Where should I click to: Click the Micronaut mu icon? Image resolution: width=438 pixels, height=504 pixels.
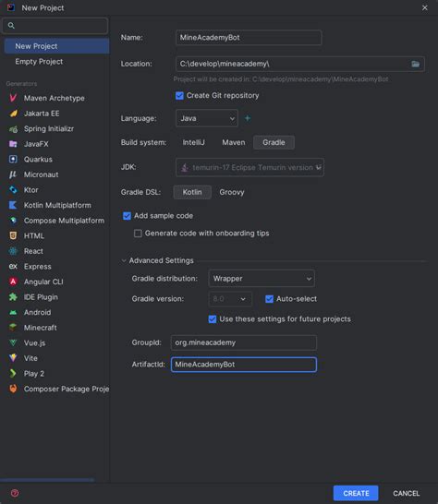point(13,174)
